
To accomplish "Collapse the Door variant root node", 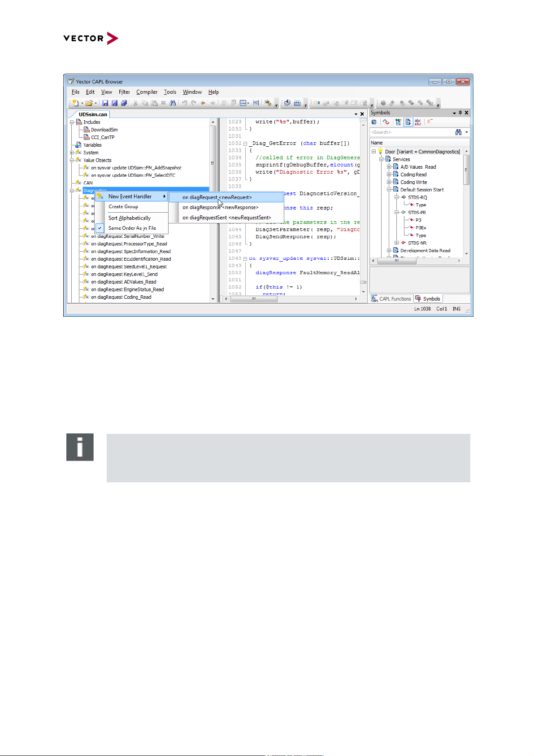I will 373,152.
